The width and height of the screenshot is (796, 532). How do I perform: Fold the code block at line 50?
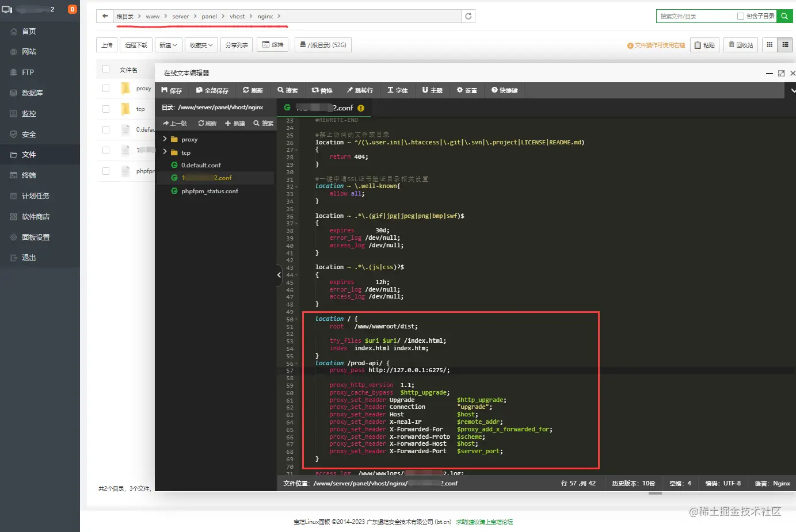pyautogui.click(x=296, y=319)
